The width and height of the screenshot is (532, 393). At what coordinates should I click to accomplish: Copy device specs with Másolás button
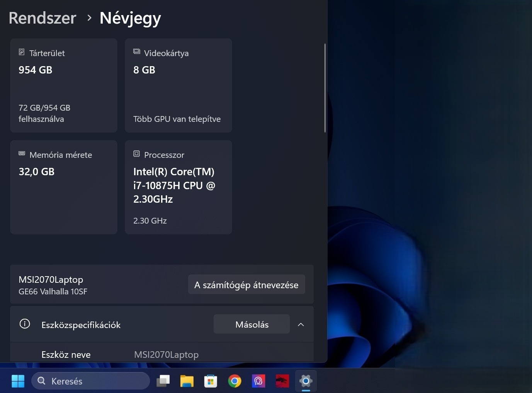coord(252,324)
